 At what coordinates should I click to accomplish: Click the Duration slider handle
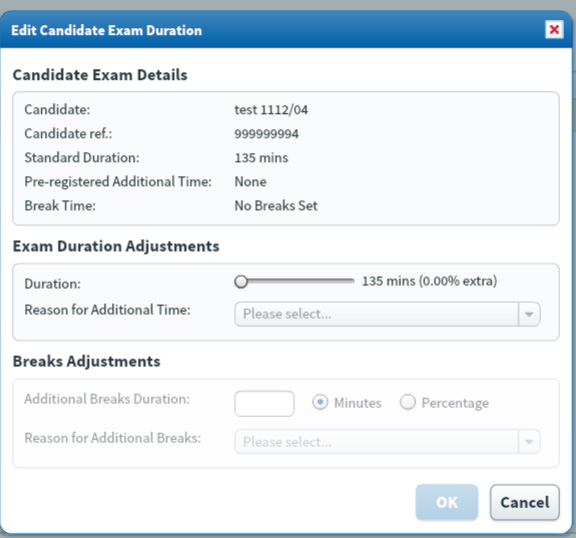241,282
